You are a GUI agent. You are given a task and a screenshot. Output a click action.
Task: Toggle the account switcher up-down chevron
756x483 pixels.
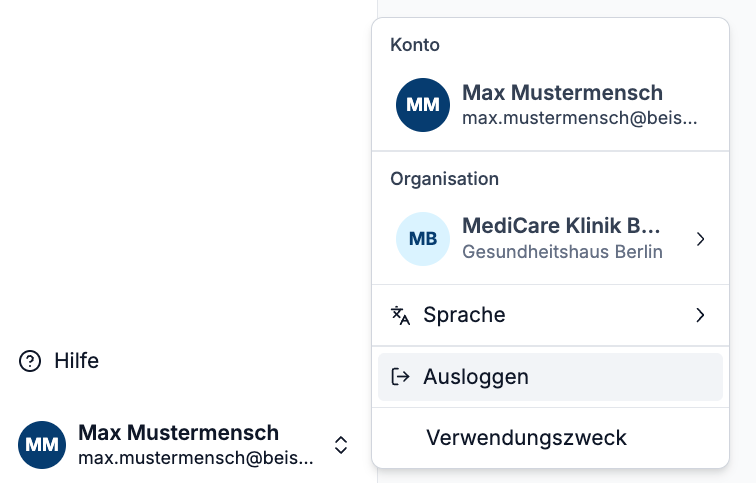click(341, 445)
